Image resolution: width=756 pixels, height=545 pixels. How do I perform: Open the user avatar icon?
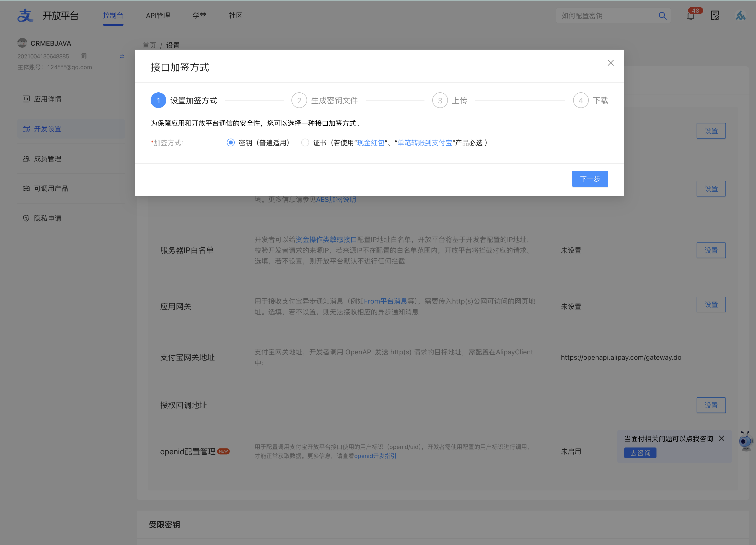[x=740, y=16]
